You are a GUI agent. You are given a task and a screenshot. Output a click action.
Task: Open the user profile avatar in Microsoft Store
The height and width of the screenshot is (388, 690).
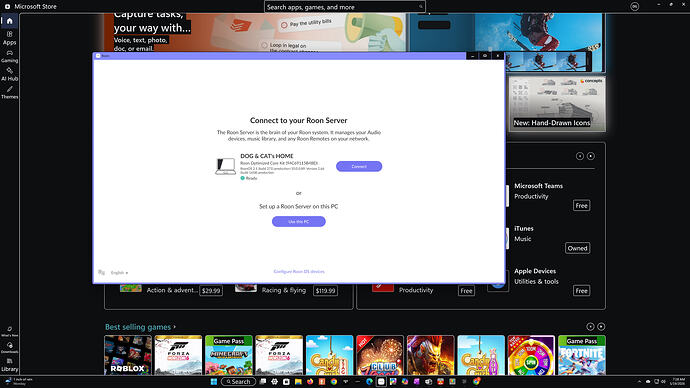pyautogui.click(x=634, y=6)
